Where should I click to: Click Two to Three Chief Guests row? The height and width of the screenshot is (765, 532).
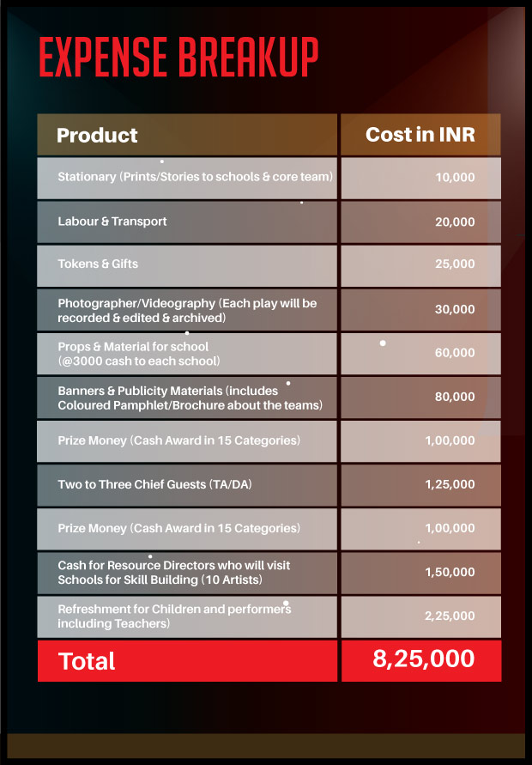154,485
